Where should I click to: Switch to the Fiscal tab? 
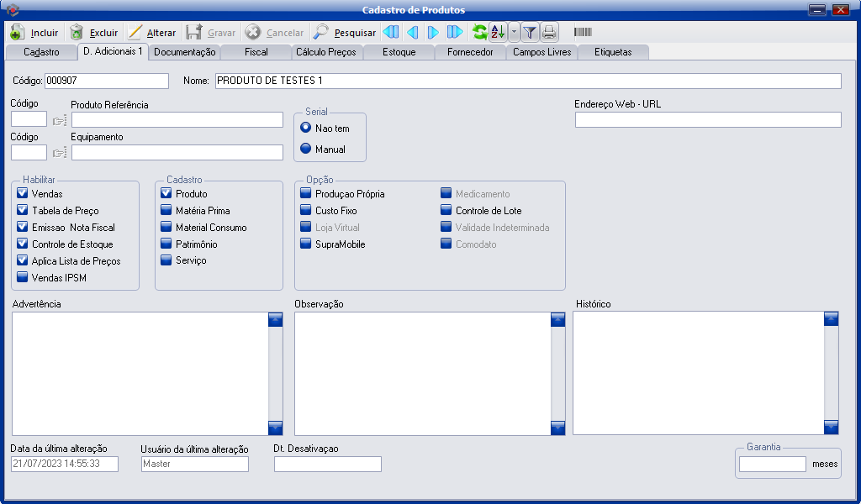[x=256, y=52]
